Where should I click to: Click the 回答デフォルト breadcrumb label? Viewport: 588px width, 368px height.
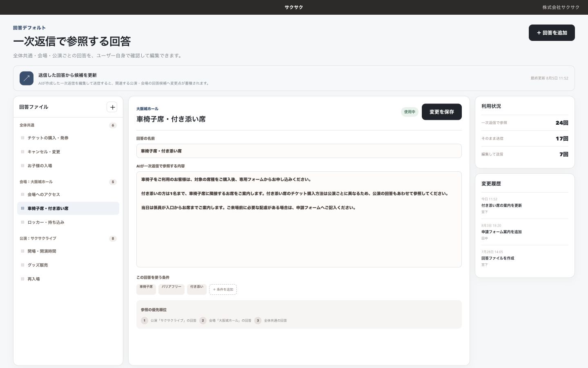(29, 28)
